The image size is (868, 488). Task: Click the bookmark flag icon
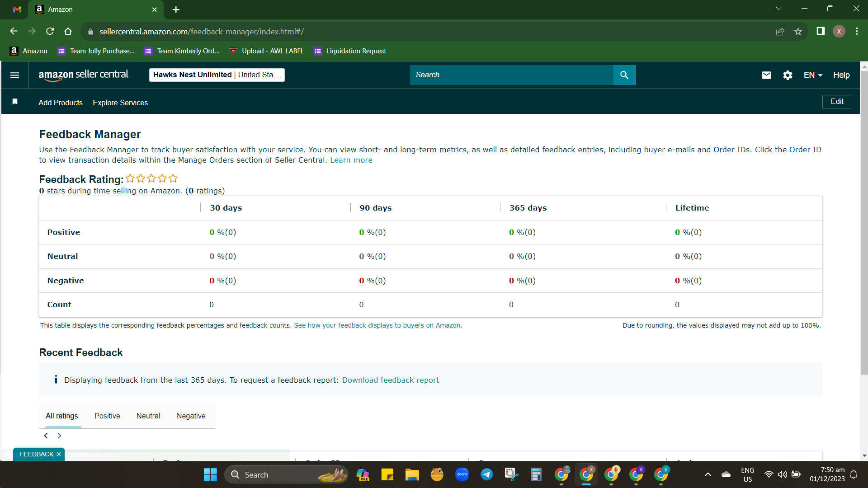pyautogui.click(x=15, y=102)
